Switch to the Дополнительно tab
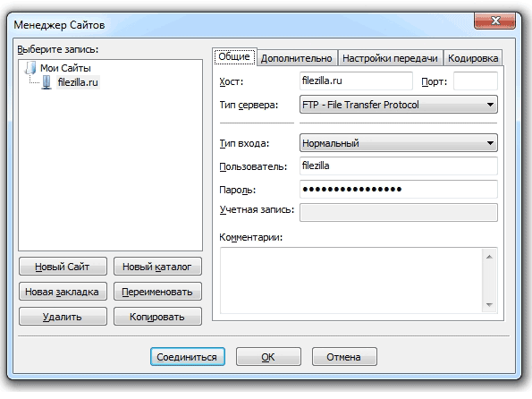 (297, 58)
